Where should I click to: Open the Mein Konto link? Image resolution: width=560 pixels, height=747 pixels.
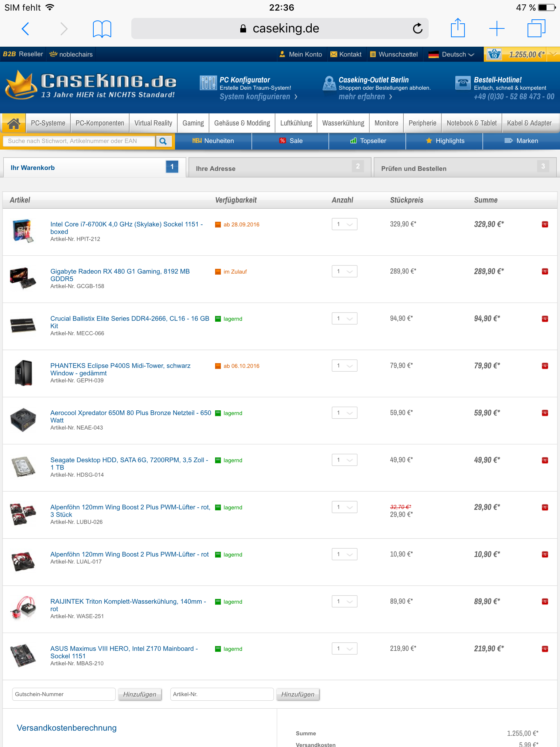coord(301,54)
